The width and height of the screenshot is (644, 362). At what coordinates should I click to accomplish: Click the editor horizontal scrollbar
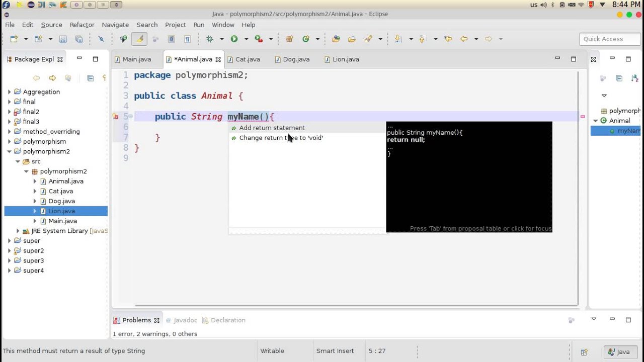[x=356, y=305]
